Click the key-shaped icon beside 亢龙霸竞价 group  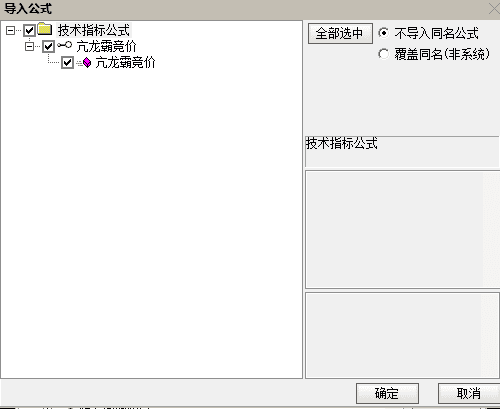(64, 45)
